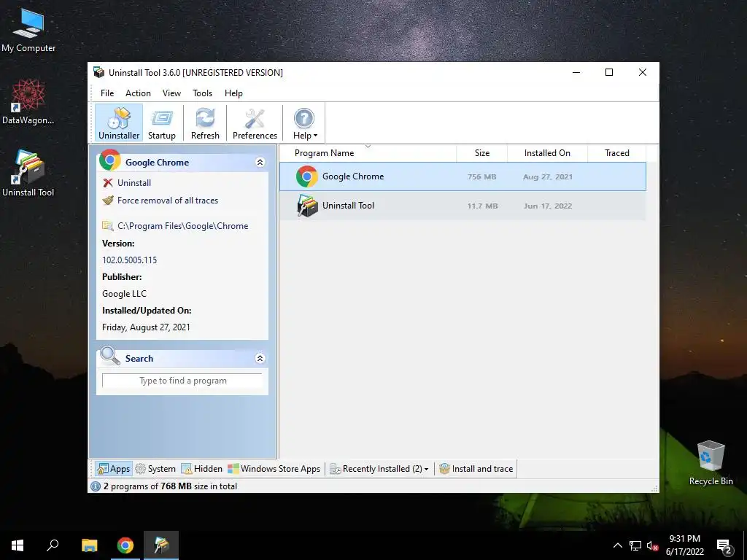Switch to the System tab
Viewport: 747px width, 560px height.
[155, 469]
